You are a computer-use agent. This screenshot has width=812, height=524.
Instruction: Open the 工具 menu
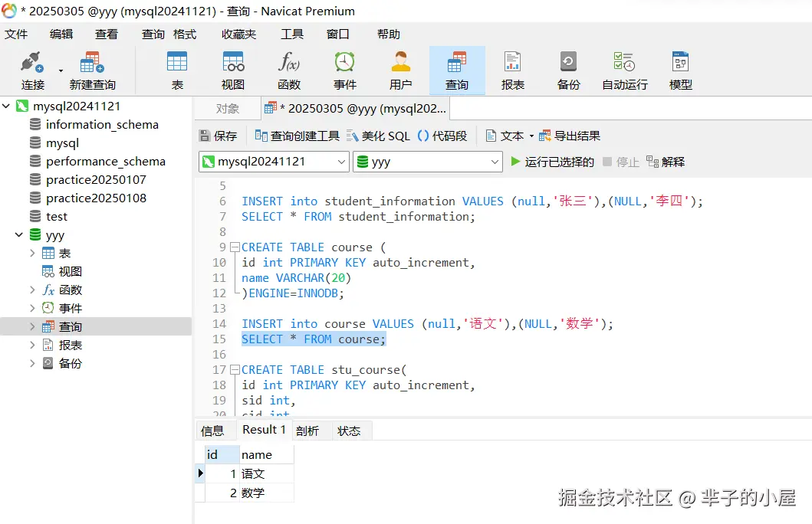292,34
